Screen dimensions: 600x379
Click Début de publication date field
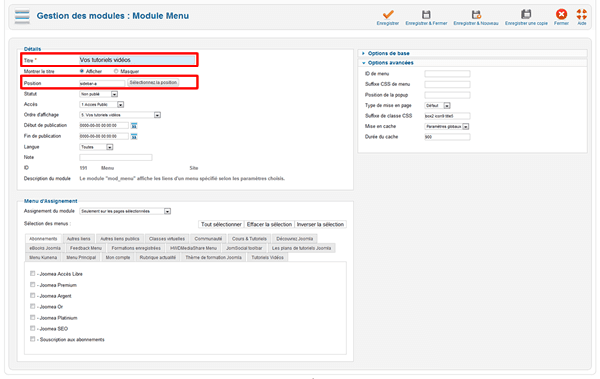tap(104, 126)
